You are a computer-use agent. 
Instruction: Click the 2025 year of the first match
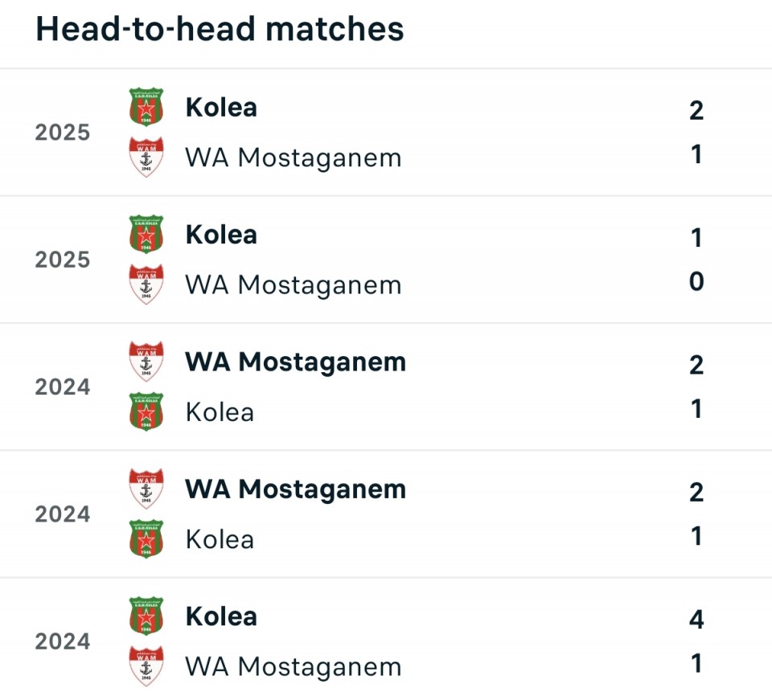(x=63, y=133)
